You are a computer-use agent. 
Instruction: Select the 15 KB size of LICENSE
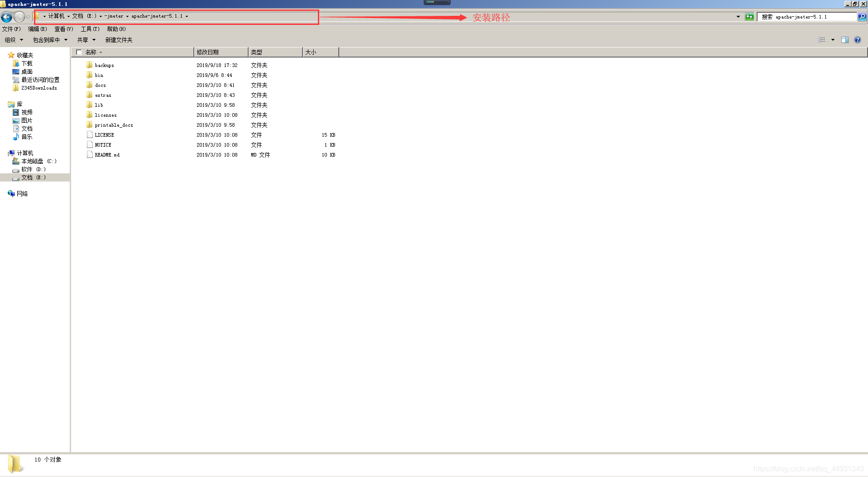[328, 135]
